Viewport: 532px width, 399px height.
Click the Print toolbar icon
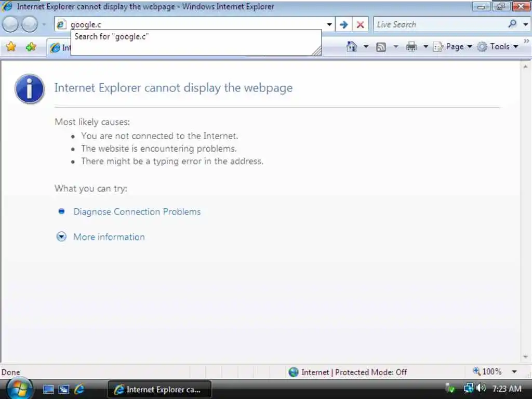pyautogui.click(x=411, y=46)
